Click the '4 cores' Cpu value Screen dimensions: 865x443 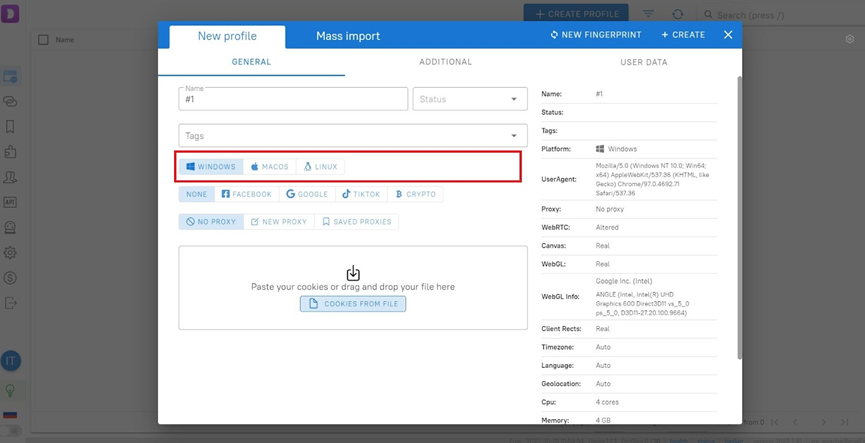[x=607, y=402]
